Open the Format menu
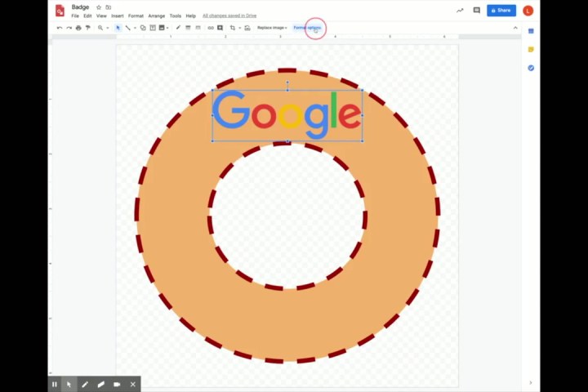This screenshot has width=588, height=392. [136, 16]
